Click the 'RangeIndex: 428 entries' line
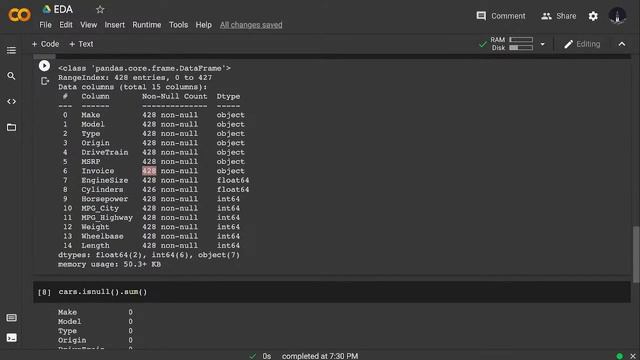The height and width of the screenshot is (360, 640). tap(135, 78)
